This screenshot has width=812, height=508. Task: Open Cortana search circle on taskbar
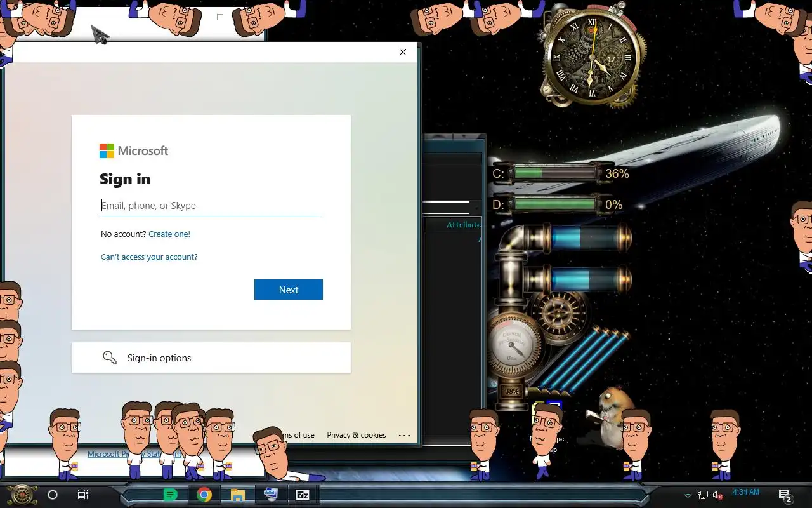pos(53,495)
